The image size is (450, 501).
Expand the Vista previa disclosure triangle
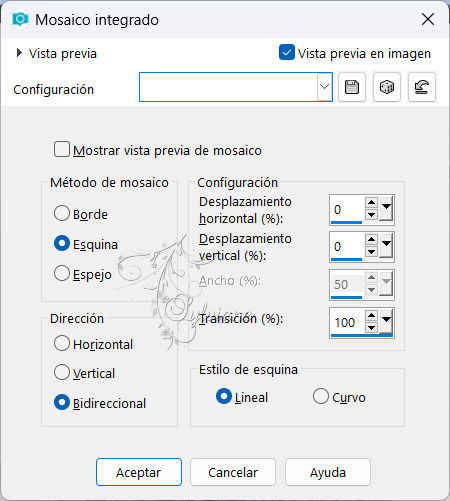click(x=19, y=53)
